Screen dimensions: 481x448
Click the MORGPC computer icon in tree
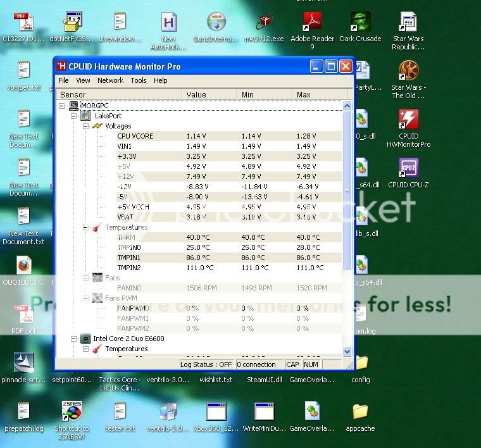tap(73, 106)
